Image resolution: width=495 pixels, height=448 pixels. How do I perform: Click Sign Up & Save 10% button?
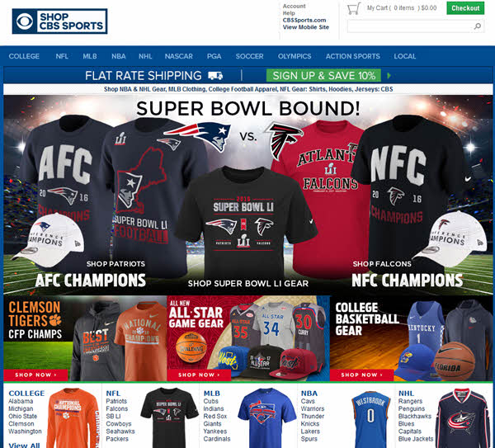pos(323,75)
